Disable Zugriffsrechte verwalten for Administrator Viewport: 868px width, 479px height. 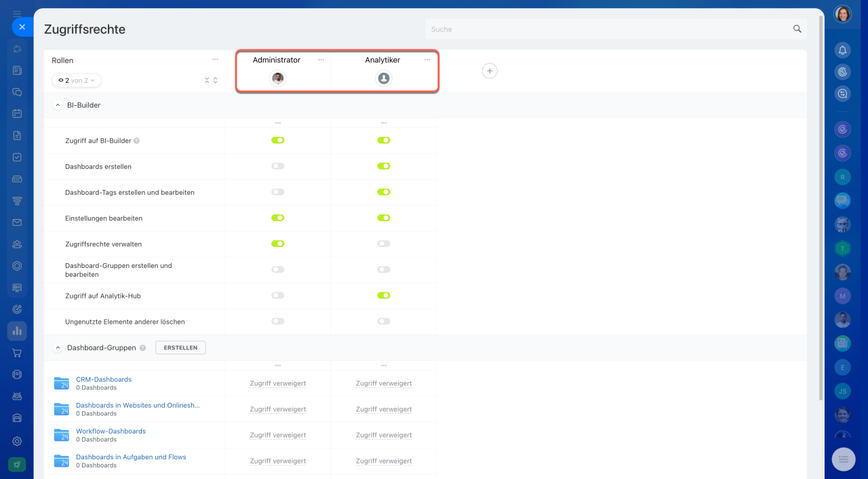(x=278, y=244)
